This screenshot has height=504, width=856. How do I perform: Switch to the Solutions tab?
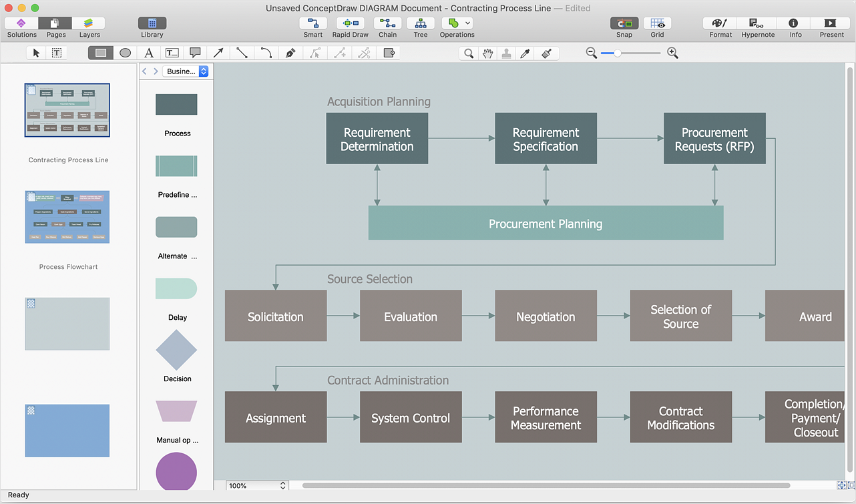[21, 23]
